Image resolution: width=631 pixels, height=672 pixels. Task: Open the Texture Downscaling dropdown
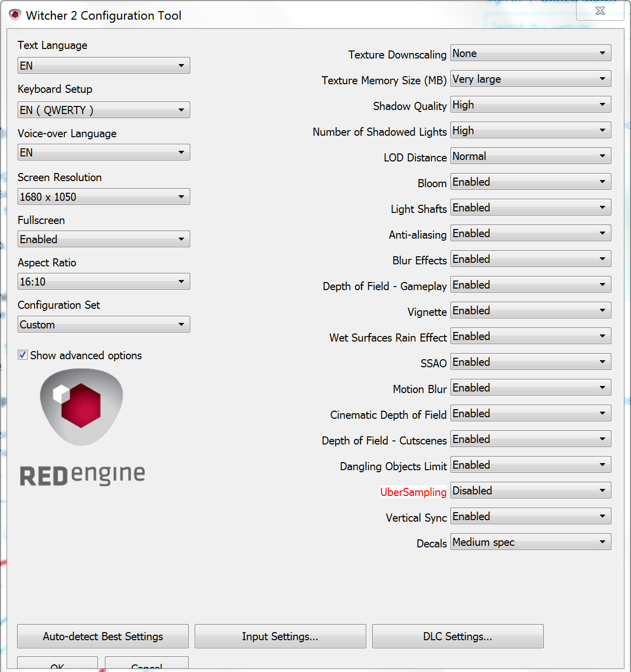tap(531, 53)
